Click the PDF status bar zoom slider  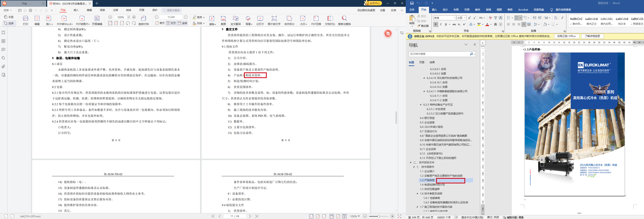tap(378, 216)
